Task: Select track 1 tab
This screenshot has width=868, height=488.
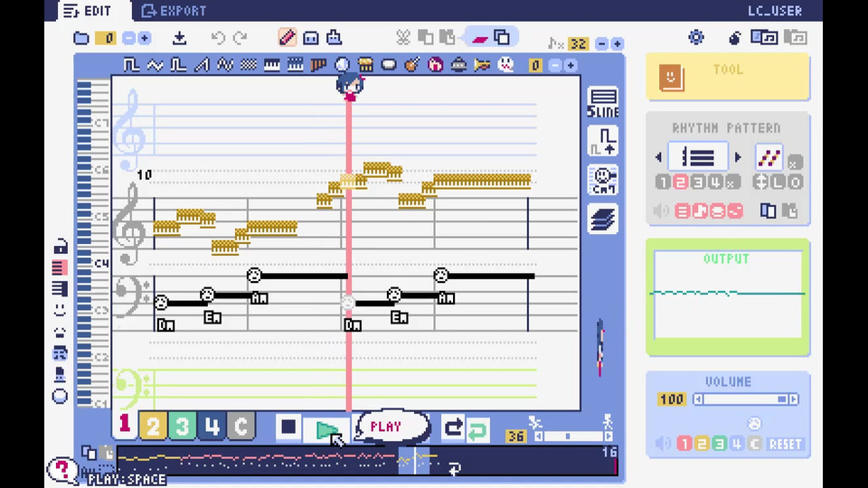Action: click(x=125, y=425)
